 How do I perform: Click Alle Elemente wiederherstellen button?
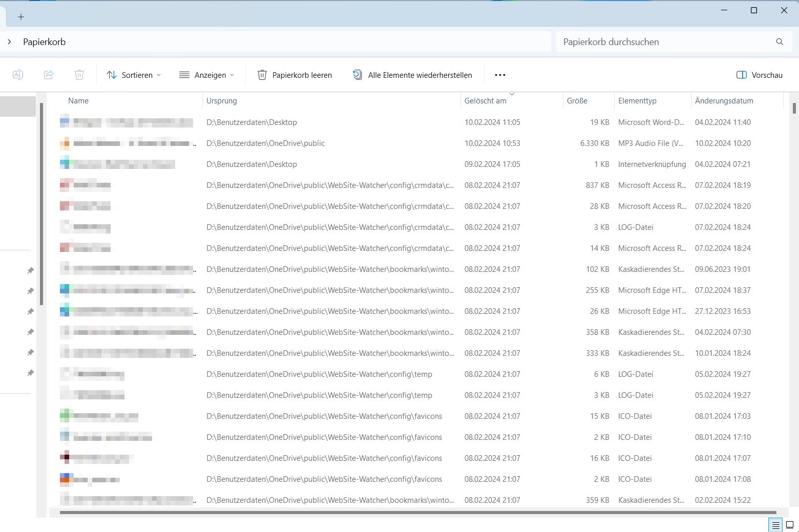click(412, 75)
